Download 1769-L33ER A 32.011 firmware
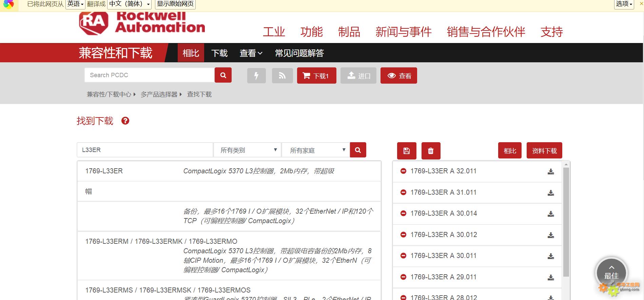 (x=551, y=172)
